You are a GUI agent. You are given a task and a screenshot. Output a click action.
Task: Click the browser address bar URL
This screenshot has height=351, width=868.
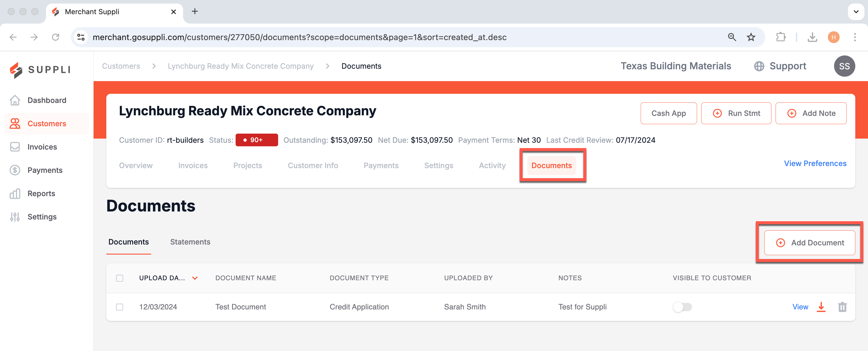click(299, 37)
